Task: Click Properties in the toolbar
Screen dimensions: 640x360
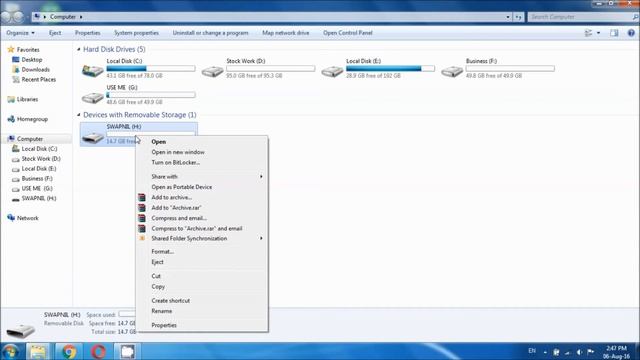Action: (x=88, y=33)
